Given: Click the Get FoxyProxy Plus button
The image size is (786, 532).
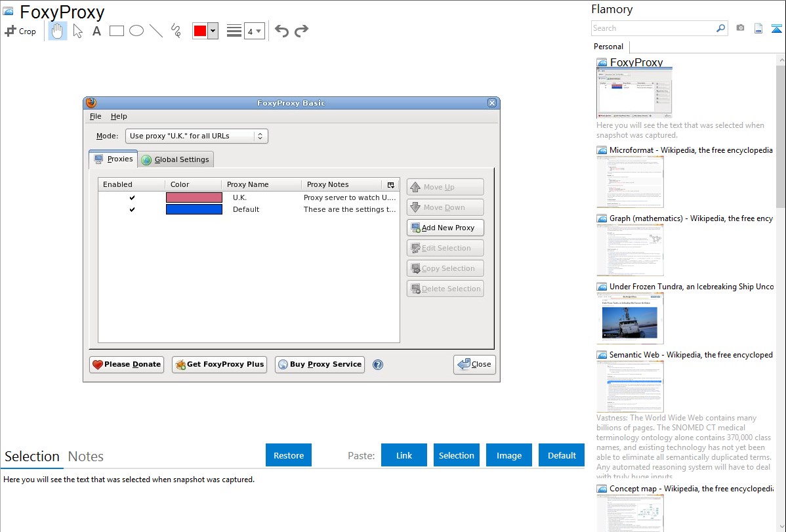Looking at the screenshot, I should coord(220,365).
